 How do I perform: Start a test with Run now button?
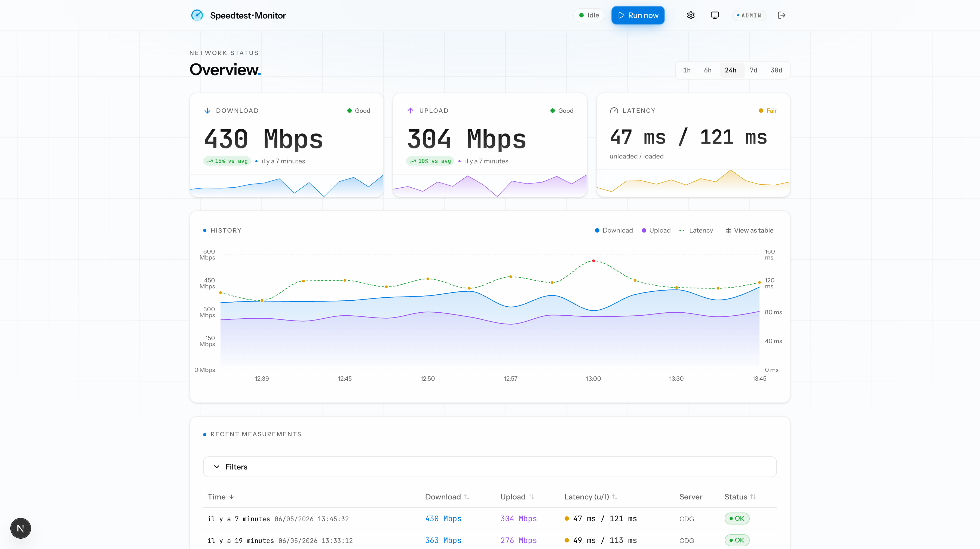638,15
